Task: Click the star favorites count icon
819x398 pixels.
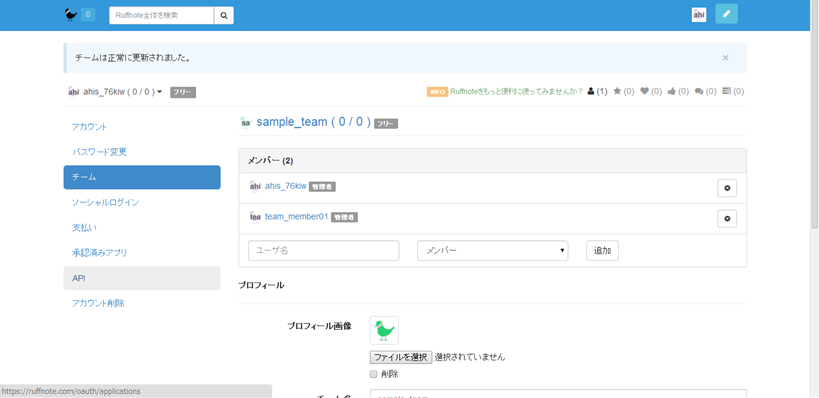Action: [x=617, y=91]
